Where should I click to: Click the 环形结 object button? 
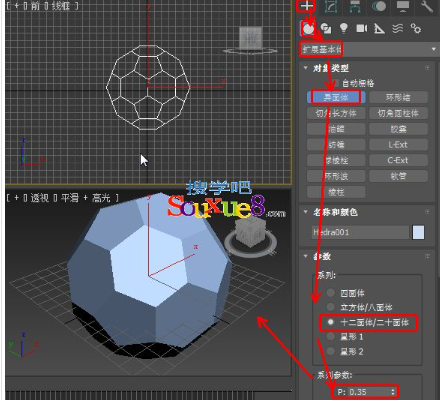pos(398,97)
